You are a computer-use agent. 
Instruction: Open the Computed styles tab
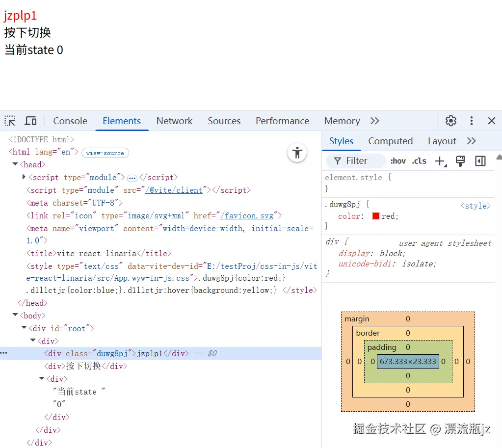[x=391, y=141]
